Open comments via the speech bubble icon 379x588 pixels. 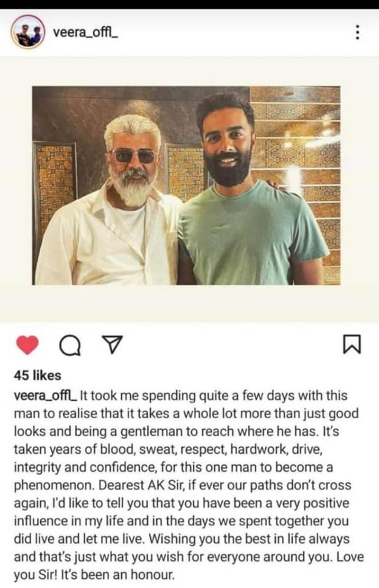pos(69,345)
